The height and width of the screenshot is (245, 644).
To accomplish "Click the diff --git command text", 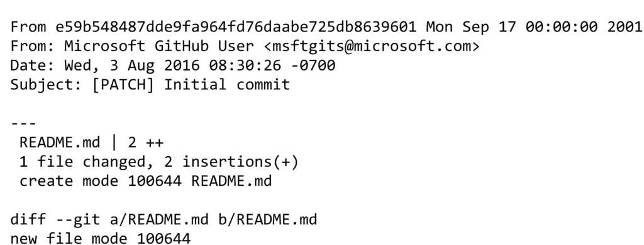I will (x=55, y=220).
